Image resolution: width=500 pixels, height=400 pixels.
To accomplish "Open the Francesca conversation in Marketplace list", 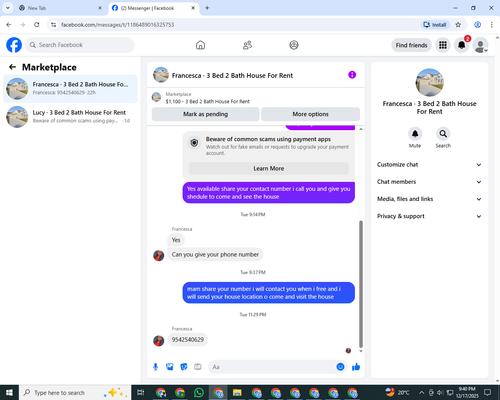I will 70,89.
